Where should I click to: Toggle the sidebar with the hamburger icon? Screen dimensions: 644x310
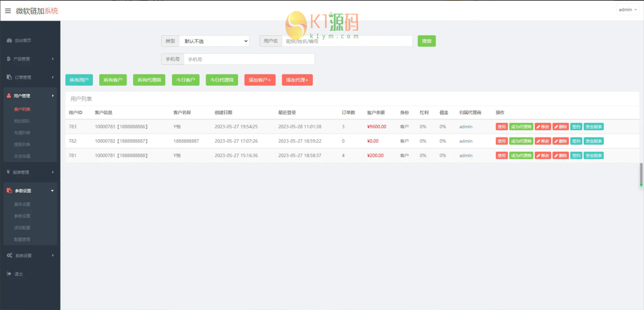click(8, 11)
